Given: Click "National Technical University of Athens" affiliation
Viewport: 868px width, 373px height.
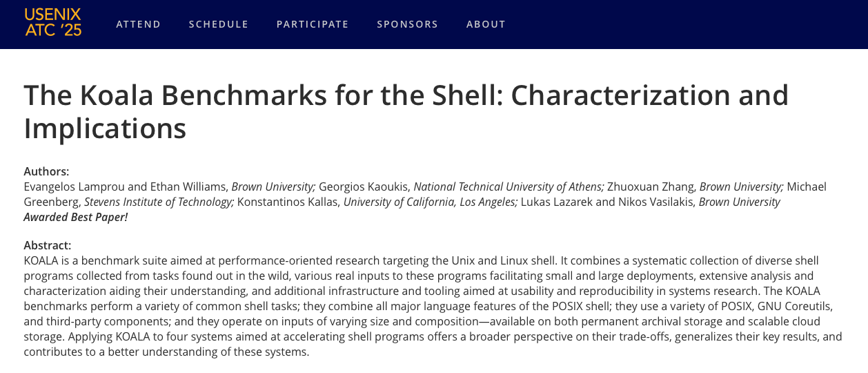Looking at the screenshot, I should coord(509,186).
